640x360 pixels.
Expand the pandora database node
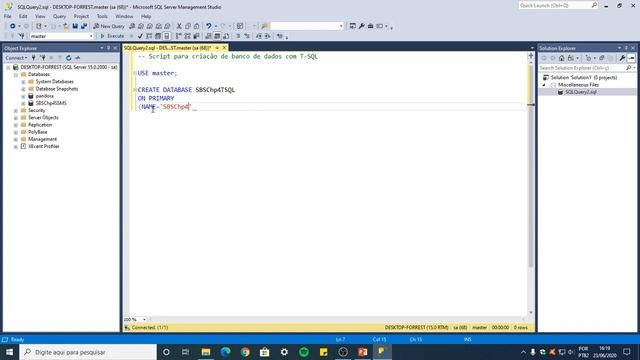coord(23,96)
